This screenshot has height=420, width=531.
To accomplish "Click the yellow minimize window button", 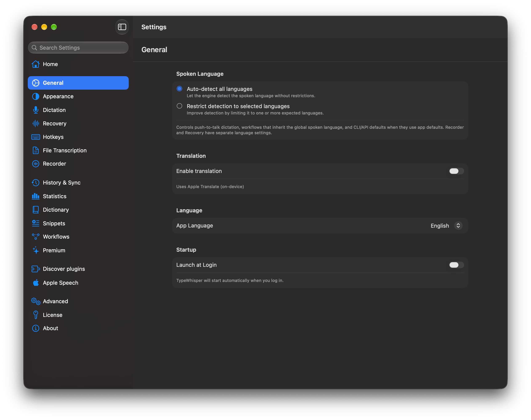I will coord(44,27).
